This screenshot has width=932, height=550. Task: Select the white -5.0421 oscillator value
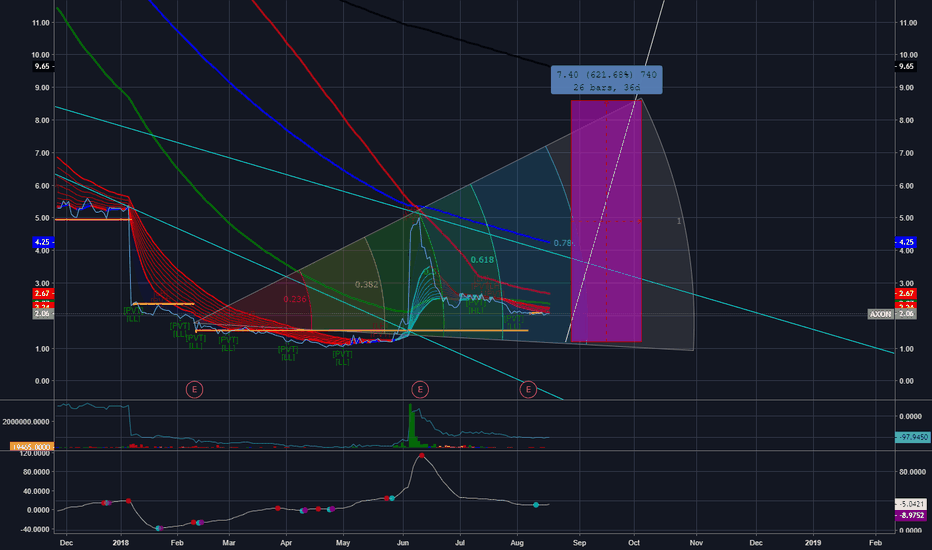(911, 504)
